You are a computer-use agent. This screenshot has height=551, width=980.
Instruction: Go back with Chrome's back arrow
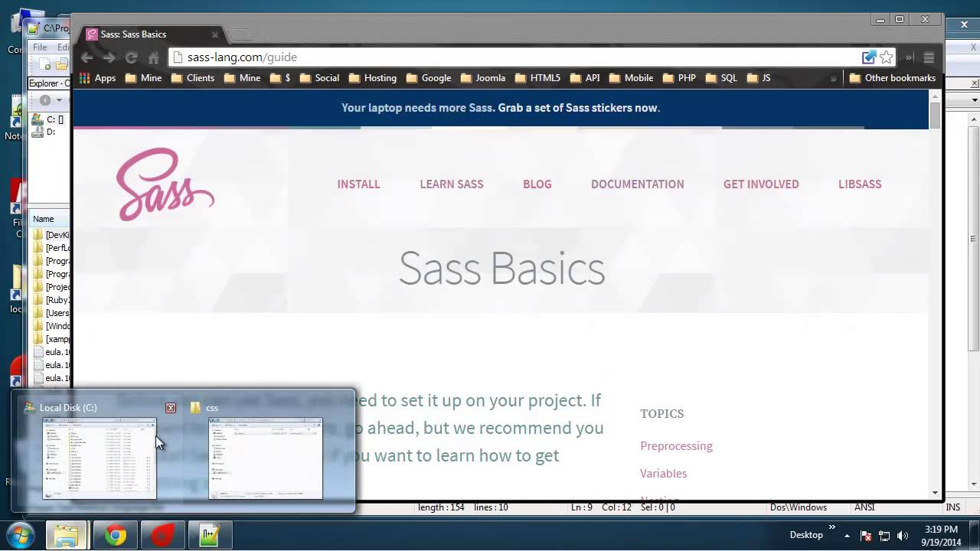[x=87, y=57]
